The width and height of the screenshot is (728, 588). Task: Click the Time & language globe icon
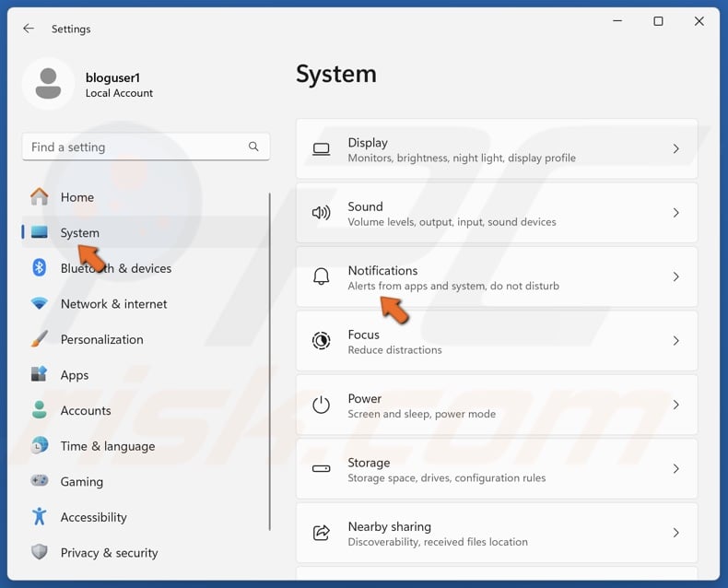(40, 445)
